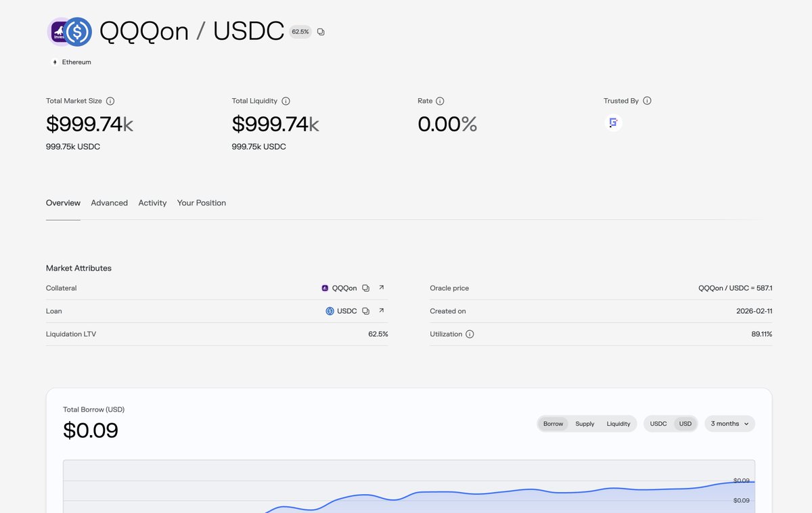Select Borrow chart metric
Viewport: 812px width, 513px height.
[553, 424]
